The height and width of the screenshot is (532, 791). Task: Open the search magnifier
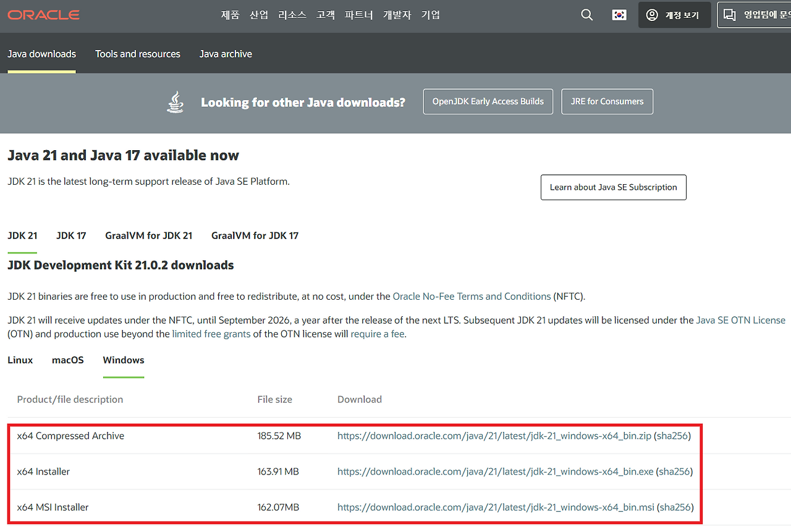(586, 15)
